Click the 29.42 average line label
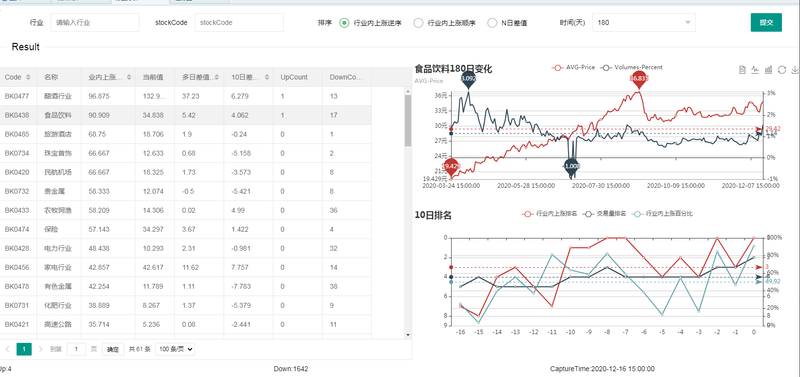Image resolution: width=800 pixels, height=377 pixels. click(x=773, y=129)
